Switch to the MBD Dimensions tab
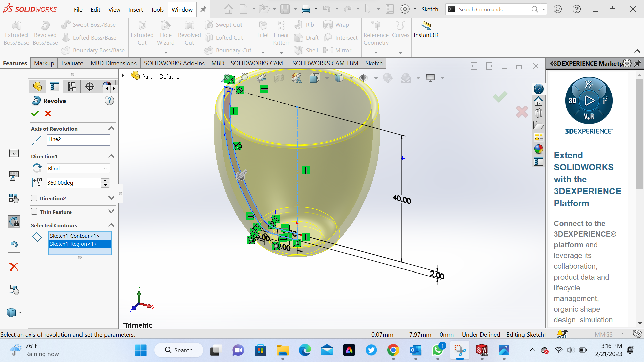 (x=113, y=63)
